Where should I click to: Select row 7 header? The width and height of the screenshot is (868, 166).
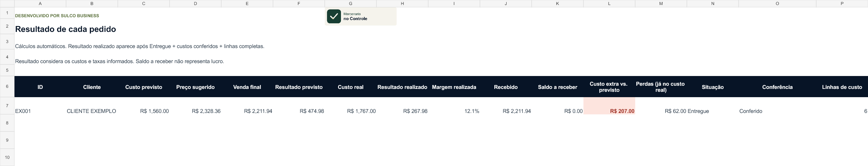point(7,106)
